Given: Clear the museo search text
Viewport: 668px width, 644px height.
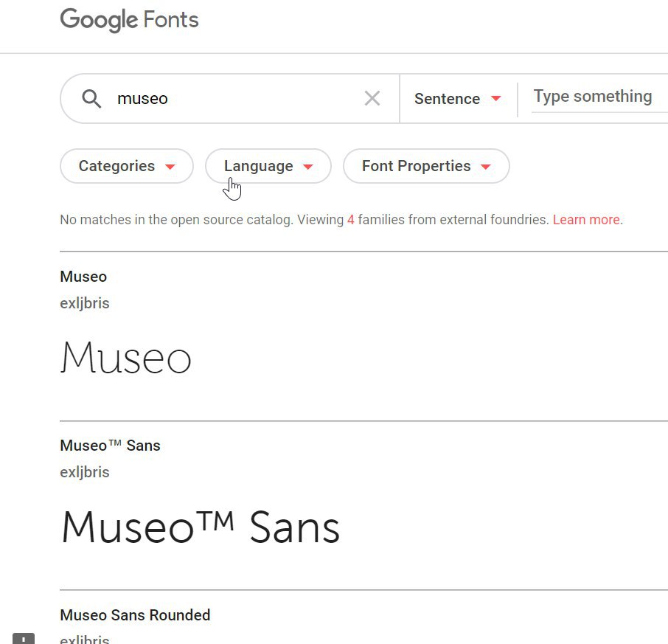Looking at the screenshot, I should coord(372,98).
